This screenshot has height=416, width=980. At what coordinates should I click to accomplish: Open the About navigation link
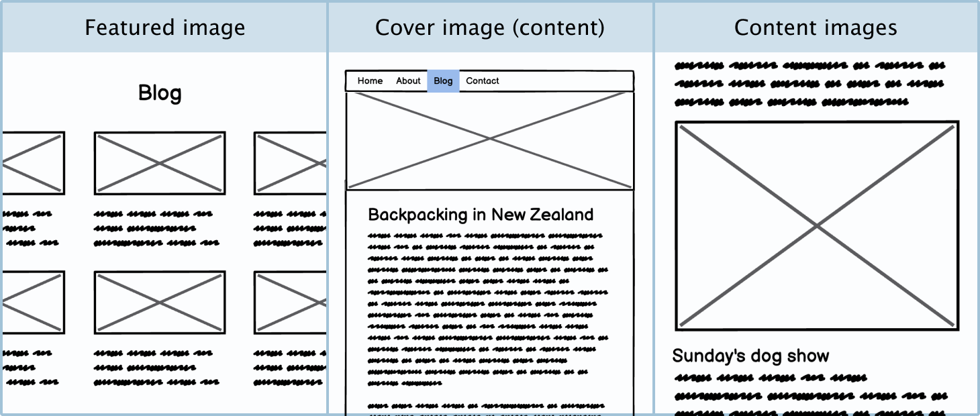pyautogui.click(x=408, y=81)
